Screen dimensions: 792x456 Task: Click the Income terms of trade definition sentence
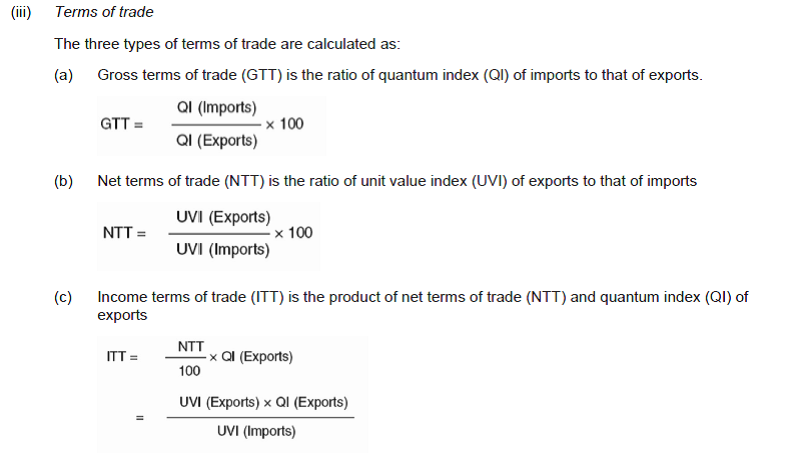point(422,297)
